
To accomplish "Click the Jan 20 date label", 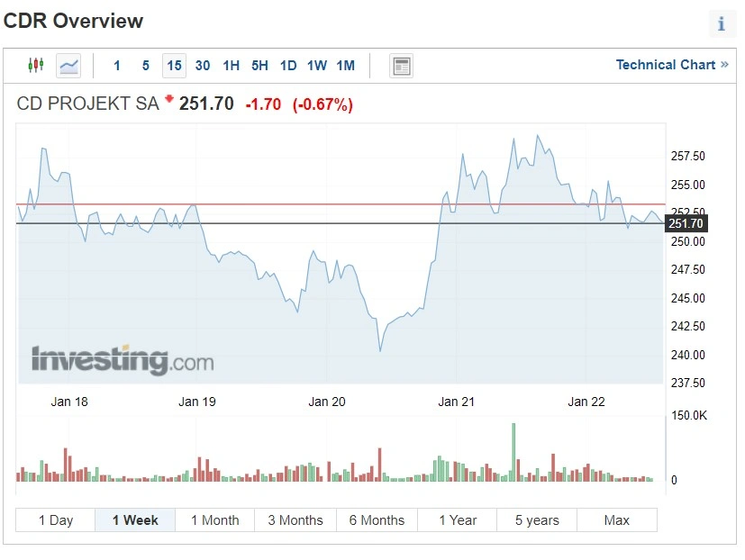I will [x=327, y=402].
